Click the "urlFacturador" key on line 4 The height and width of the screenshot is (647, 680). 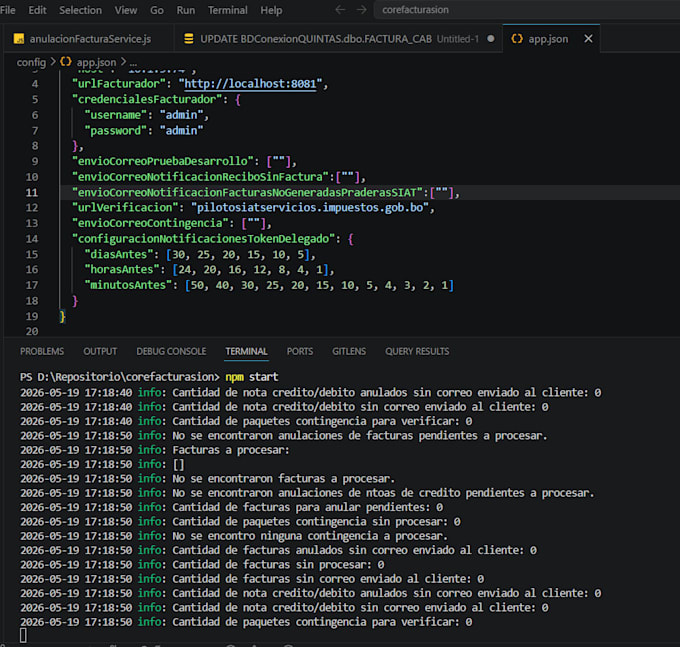click(119, 84)
